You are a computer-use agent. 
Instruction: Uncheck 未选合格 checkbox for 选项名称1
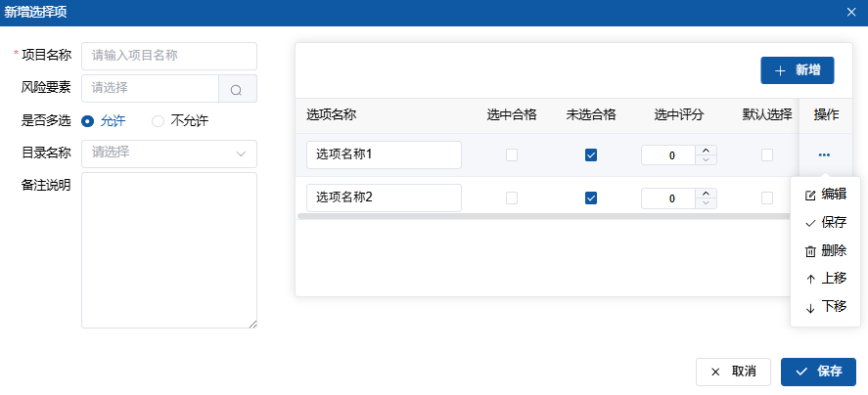[590, 154]
